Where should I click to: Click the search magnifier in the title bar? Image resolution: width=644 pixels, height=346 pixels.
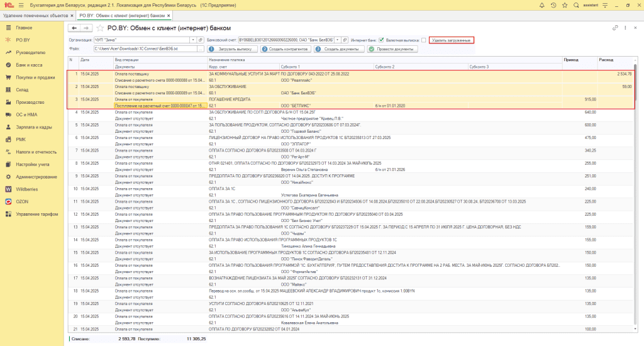577,5
